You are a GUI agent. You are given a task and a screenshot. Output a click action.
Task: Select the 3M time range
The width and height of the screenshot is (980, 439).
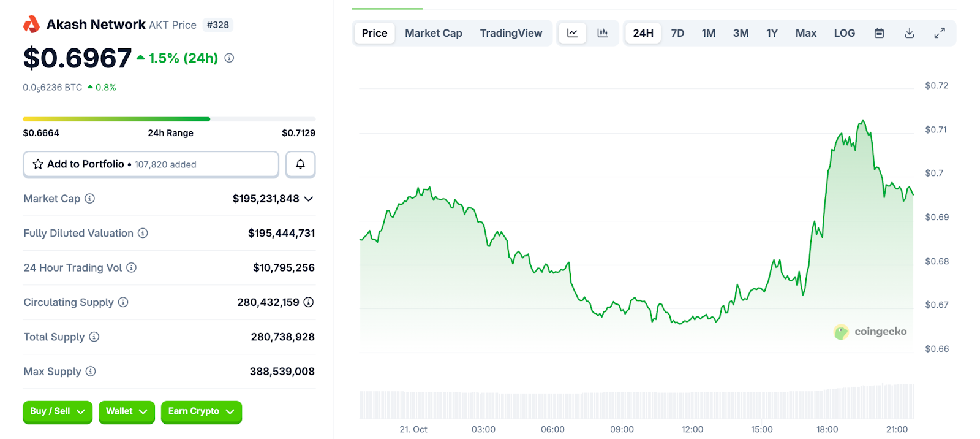(741, 33)
